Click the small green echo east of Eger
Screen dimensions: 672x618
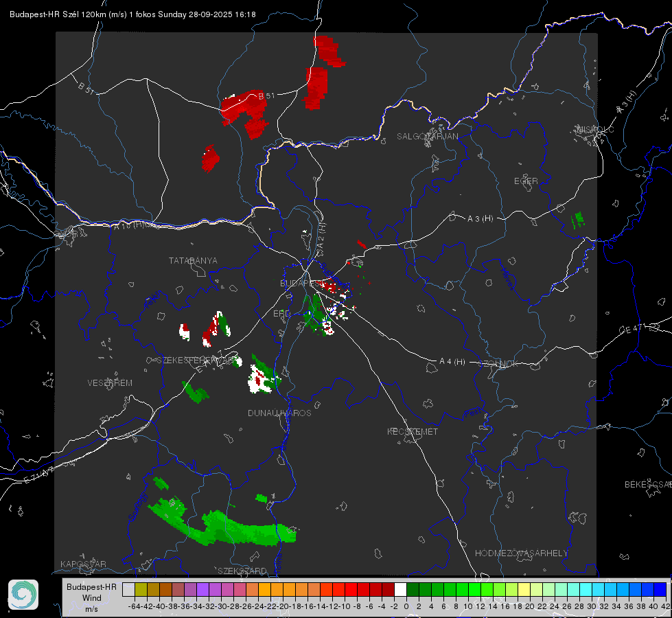click(578, 220)
